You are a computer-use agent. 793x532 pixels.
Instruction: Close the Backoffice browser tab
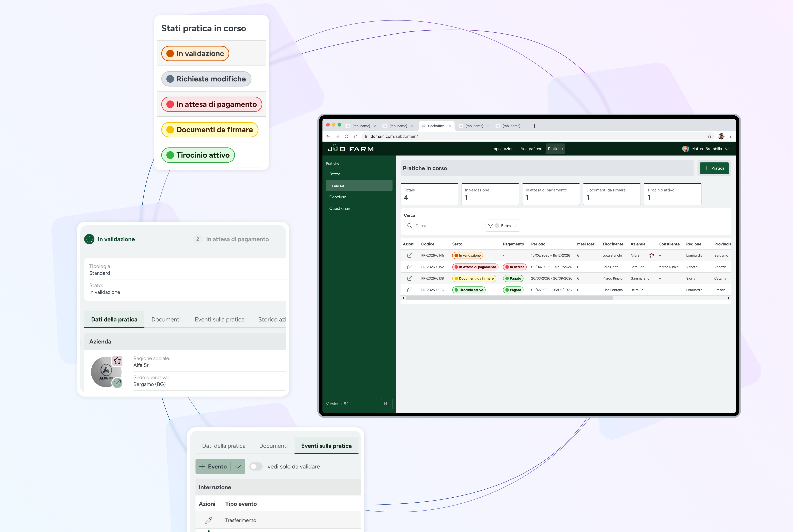click(x=450, y=126)
